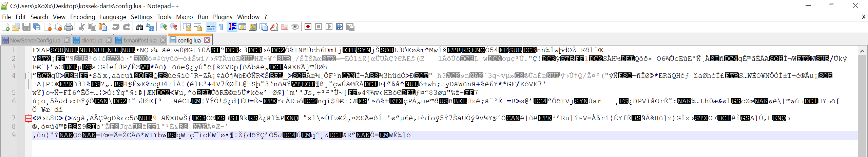Open the Tools menu
Viewport: 868px width, 157px height.
164,17
